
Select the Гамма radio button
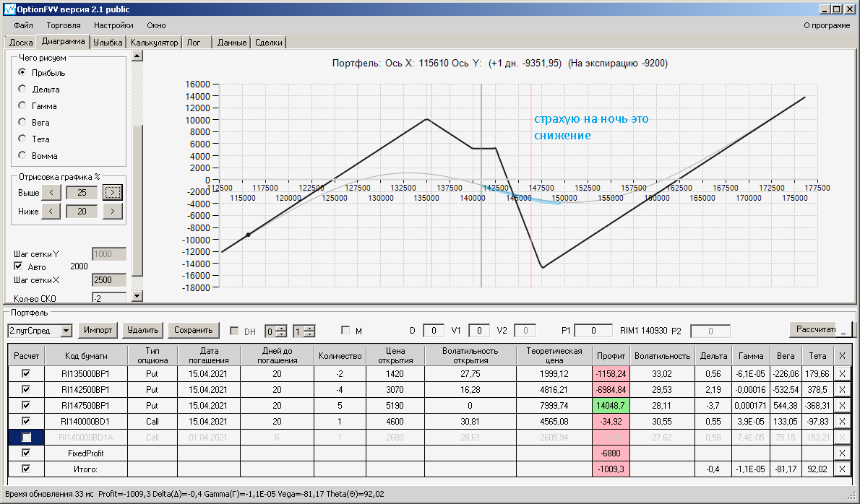[x=22, y=105]
